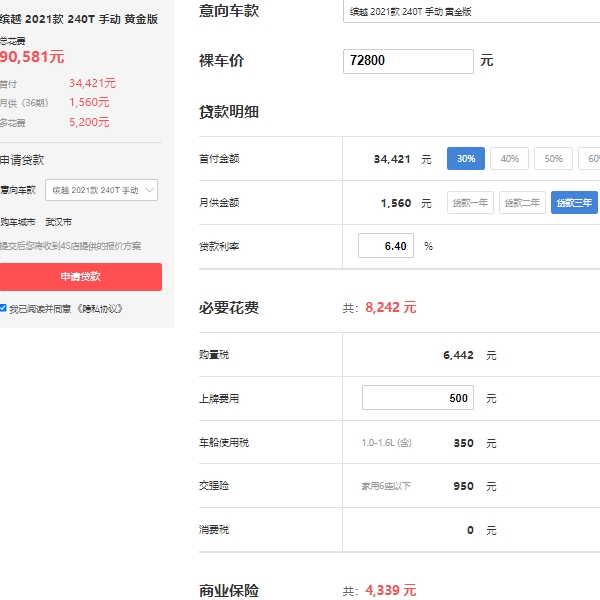The width and height of the screenshot is (600, 600).
Task: Open the 车船使用税 1.0-1.6L(含) option
Action: (386, 443)
